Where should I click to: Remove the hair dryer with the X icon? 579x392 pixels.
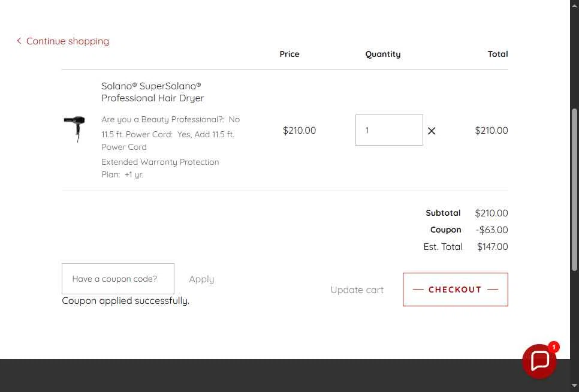pyautogui.click(x=432, y=131)
